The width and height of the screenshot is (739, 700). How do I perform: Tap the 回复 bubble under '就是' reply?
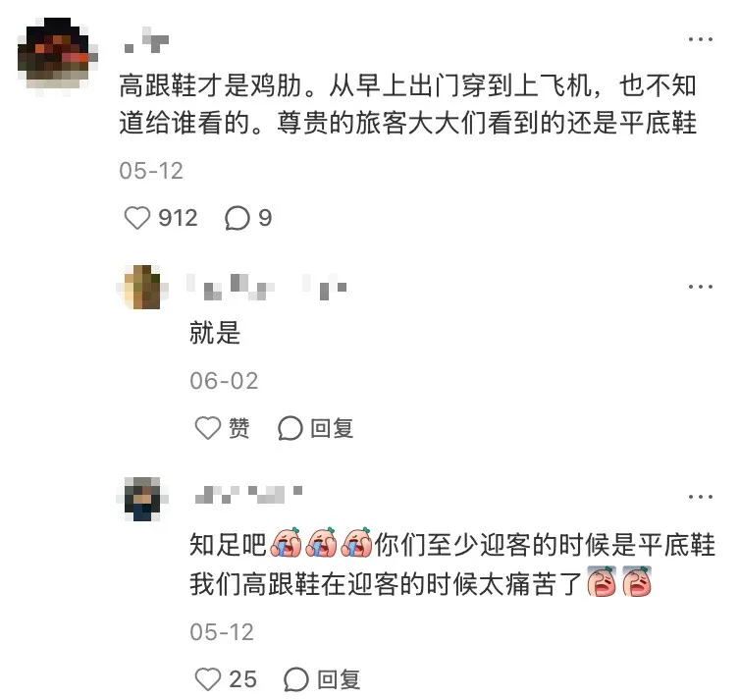(x=290, y=428)
